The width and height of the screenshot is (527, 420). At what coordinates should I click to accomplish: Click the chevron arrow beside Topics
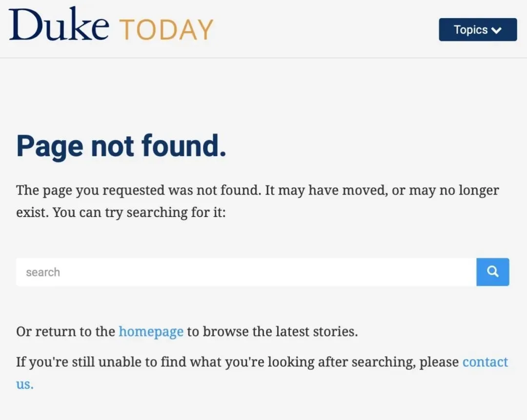pos(497,31)
